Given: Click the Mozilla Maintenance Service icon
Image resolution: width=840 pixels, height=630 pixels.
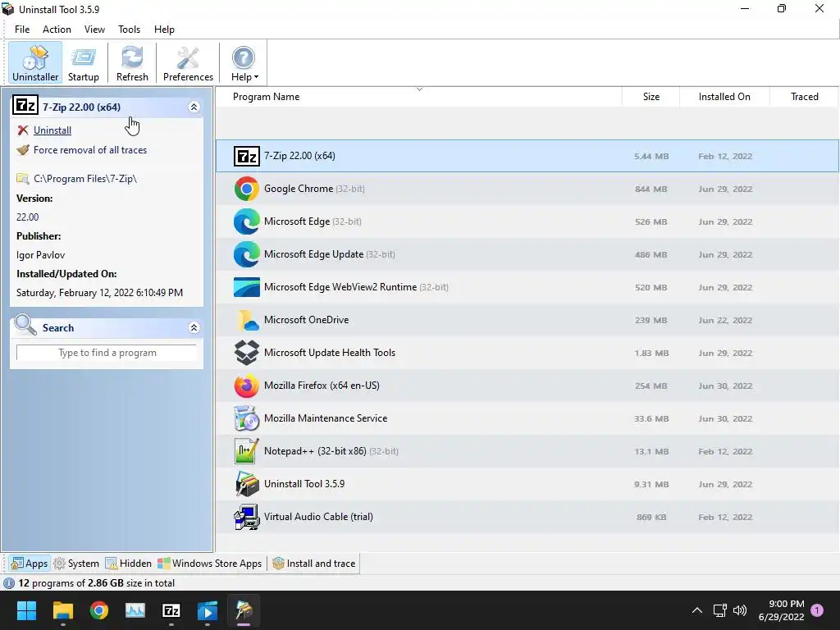Looking at the screenshot, I should click(247, 418).
